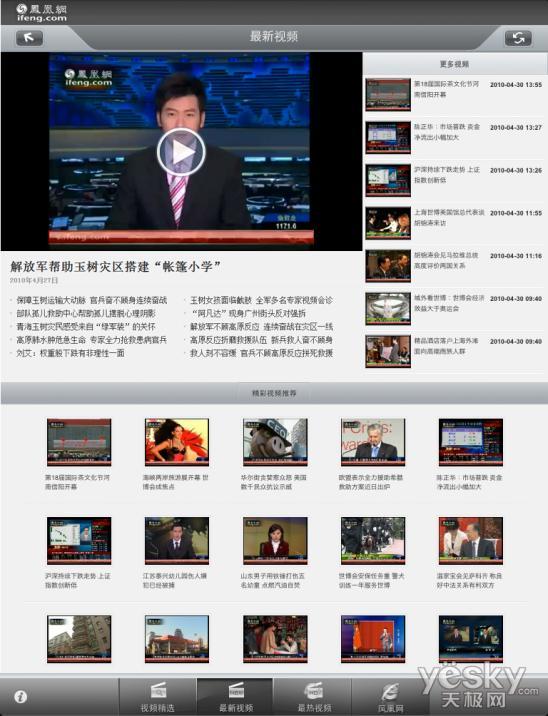548x716 pixels.
Task: Open headline 解放军帮助玉树灾区搭建帐篷小学
Action: click(116, 266)
